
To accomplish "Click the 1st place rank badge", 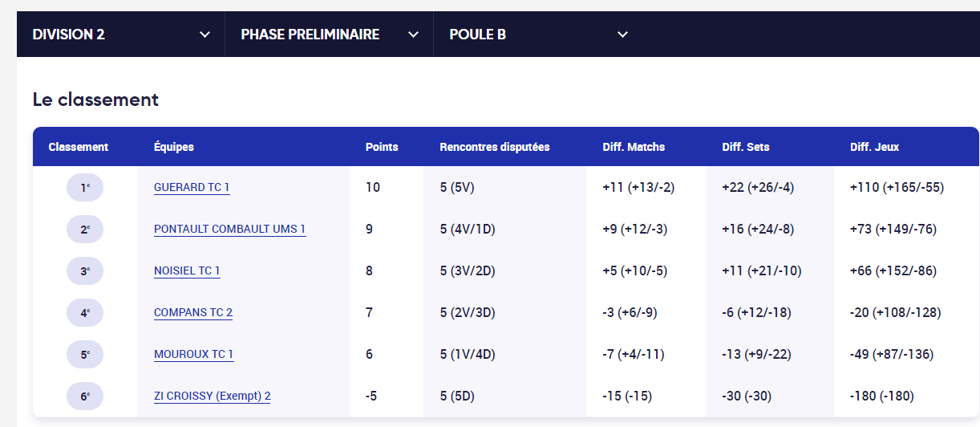I will point(85,188).
